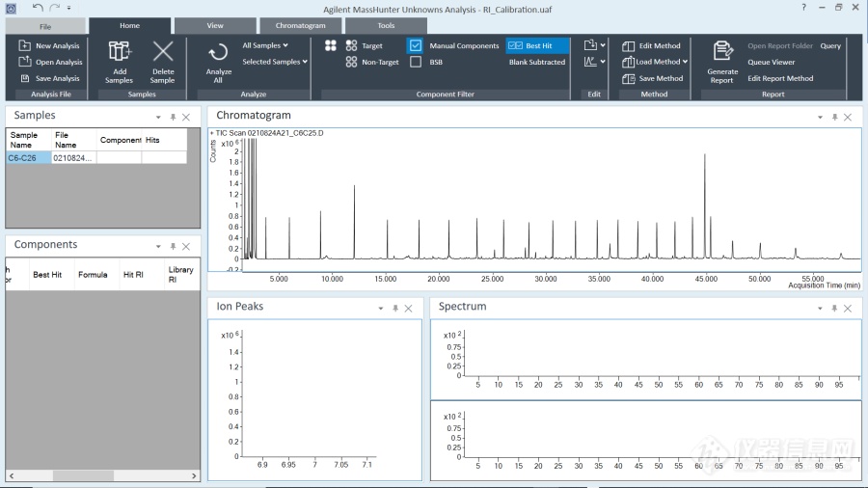Uncheck Manual Components checkbox

click(x=415, y=45)
